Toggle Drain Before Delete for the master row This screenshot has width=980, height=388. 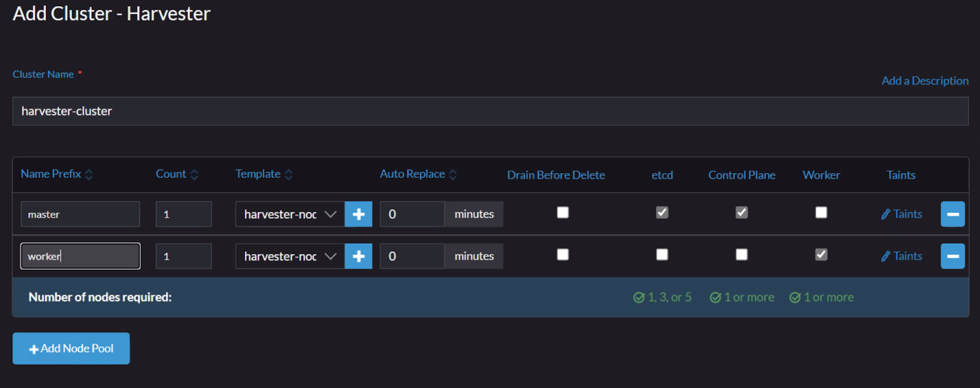click(x=563, y=212)
